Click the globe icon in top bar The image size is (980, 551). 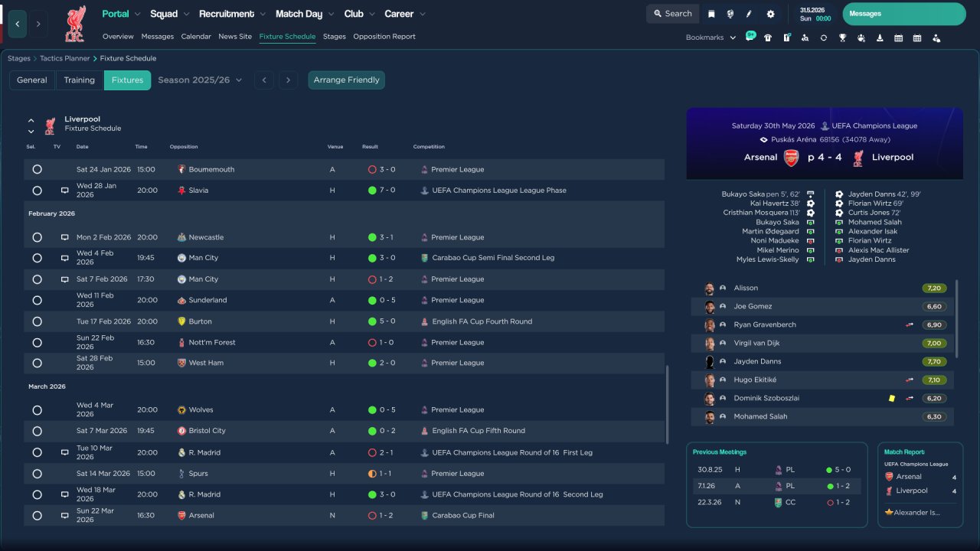point(730,14)
